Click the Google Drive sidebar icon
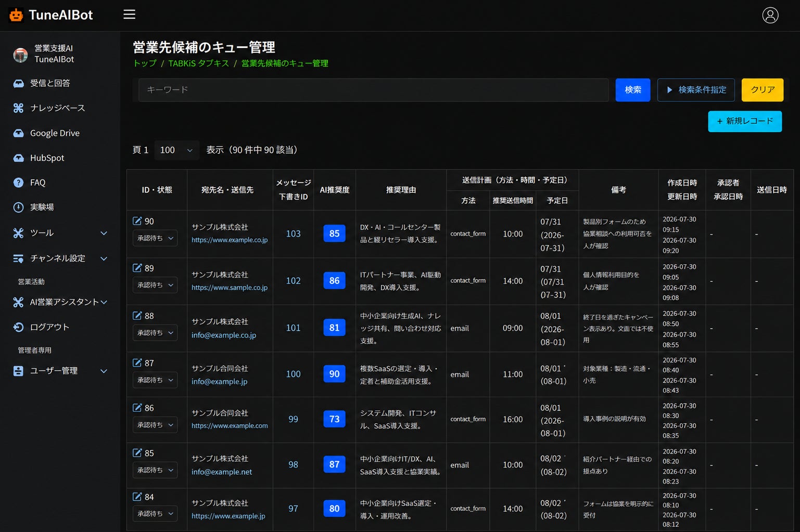 click(18, 133)
